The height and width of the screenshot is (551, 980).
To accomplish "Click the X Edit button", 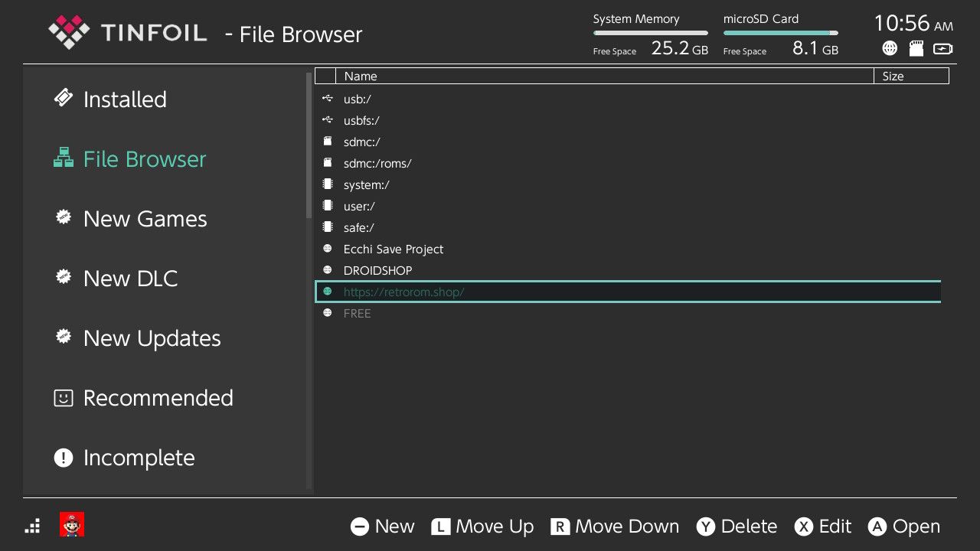I will (x=823, y=527).
